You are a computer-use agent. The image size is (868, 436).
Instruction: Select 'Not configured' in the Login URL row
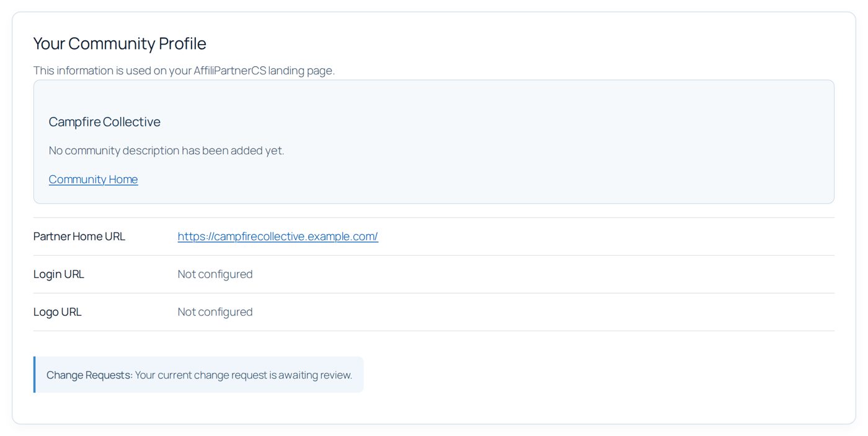(x=215, y=274)
